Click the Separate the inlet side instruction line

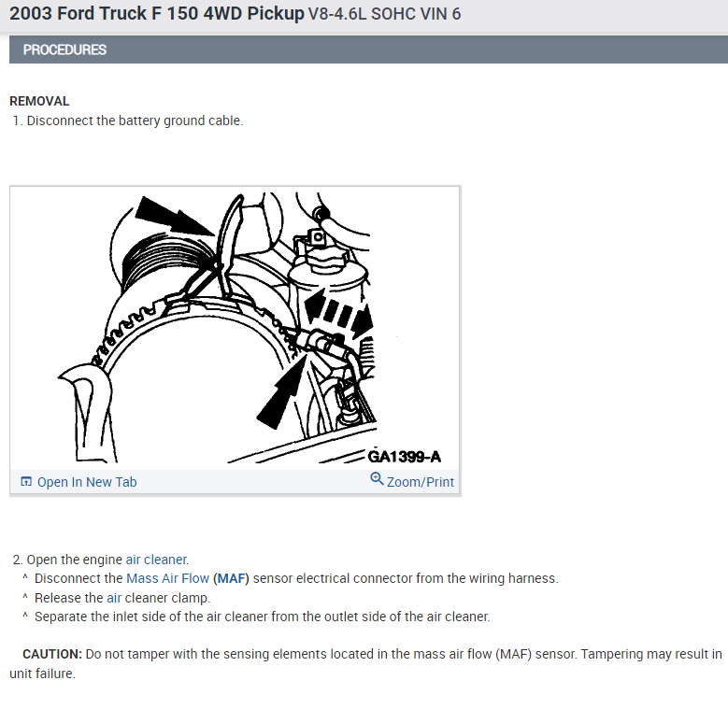[x=263, y=617]
